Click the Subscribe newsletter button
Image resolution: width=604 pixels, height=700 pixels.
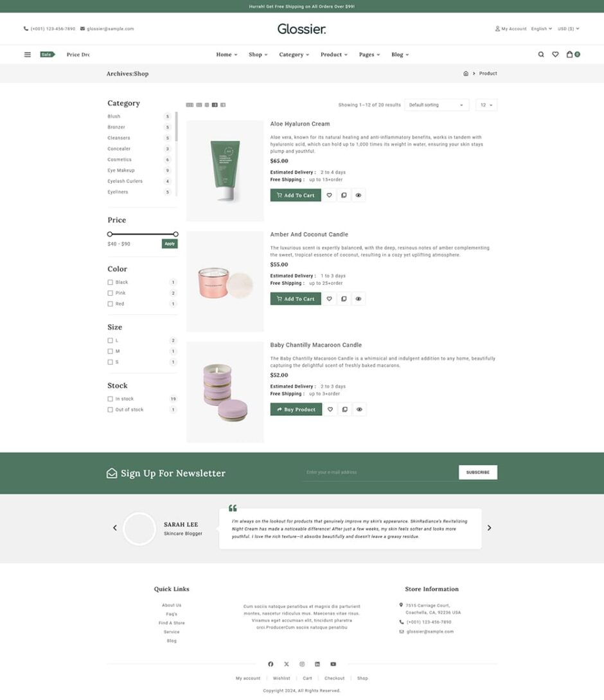pos(477,472)
